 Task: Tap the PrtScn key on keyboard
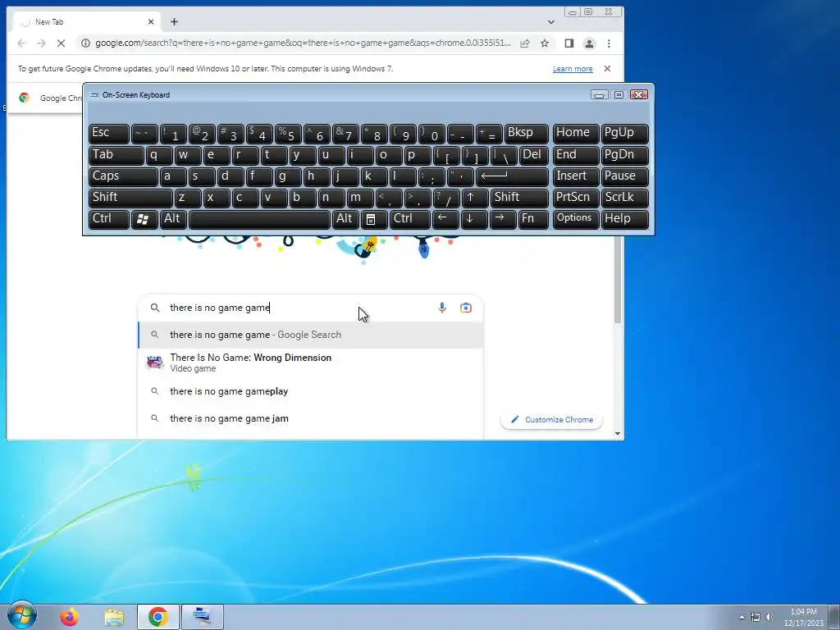pyautogui.click(x=576, y=198)
